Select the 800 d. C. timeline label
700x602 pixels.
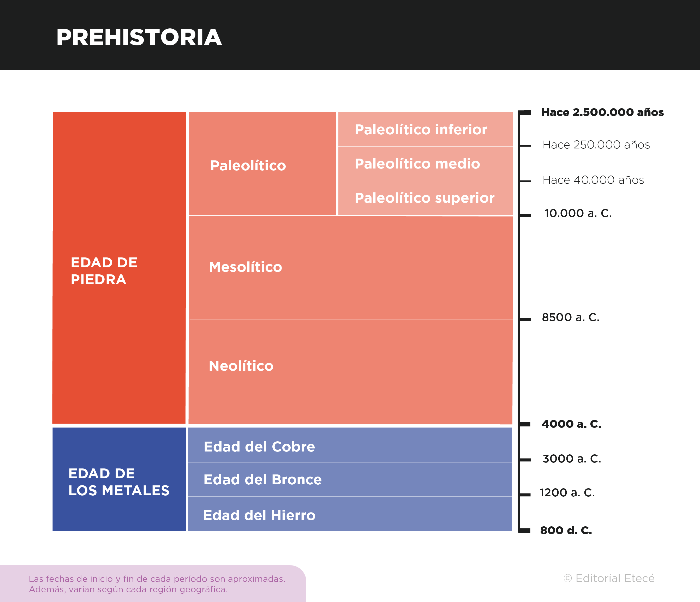click(566, 530)
